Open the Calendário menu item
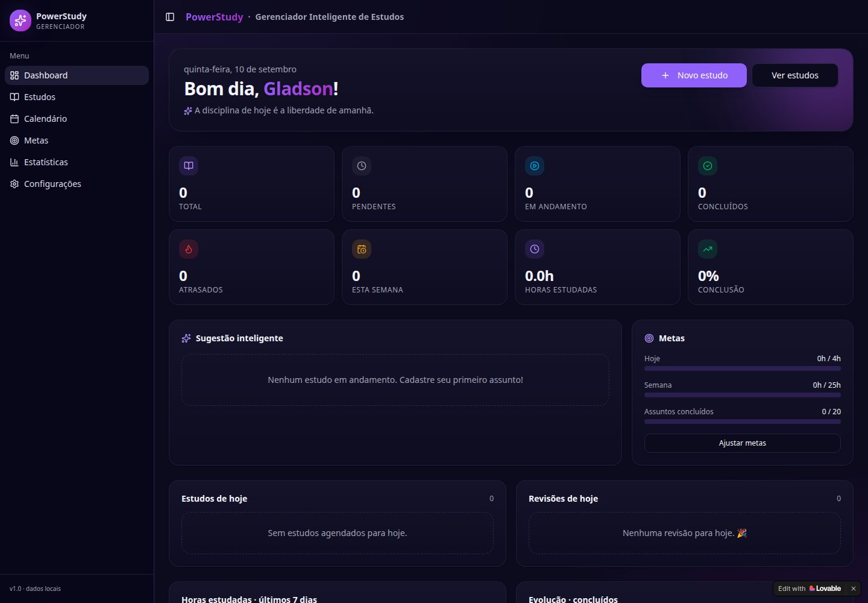The height and width of the screenshot is (603, 868). tap(77, 119)
